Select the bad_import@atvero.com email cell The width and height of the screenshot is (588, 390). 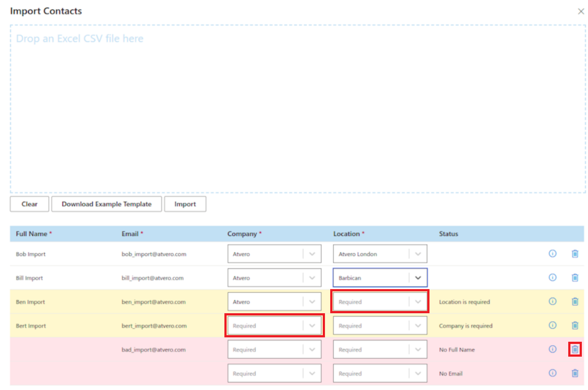click(154, 350)
